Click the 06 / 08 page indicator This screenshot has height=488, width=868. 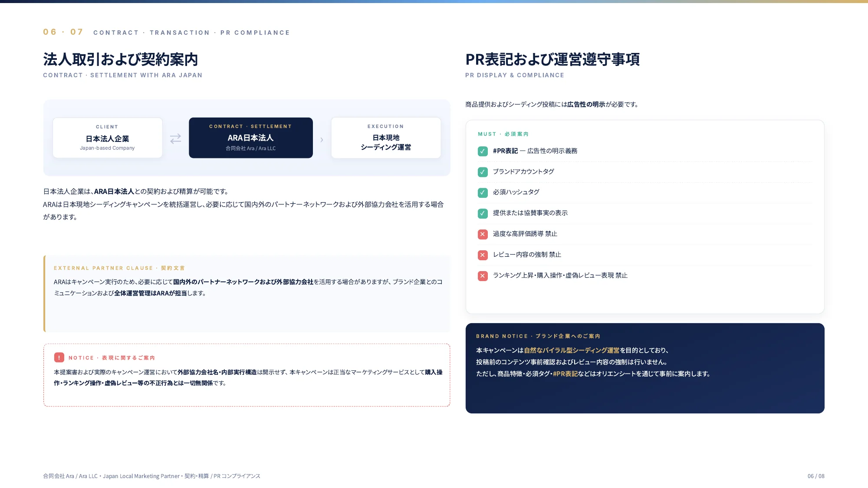(816, 476)
